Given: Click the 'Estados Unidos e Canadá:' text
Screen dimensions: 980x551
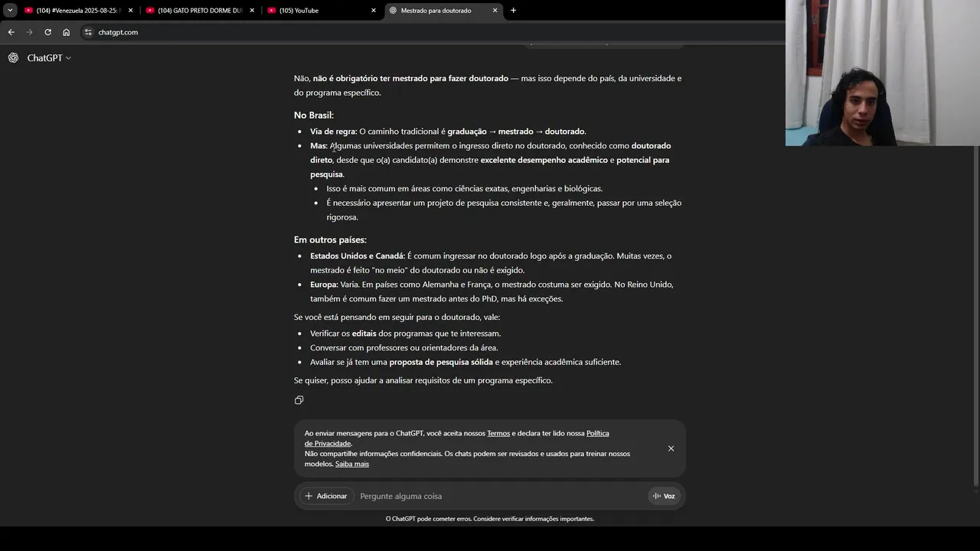Looking at the screenshot, I should point(358,256).
